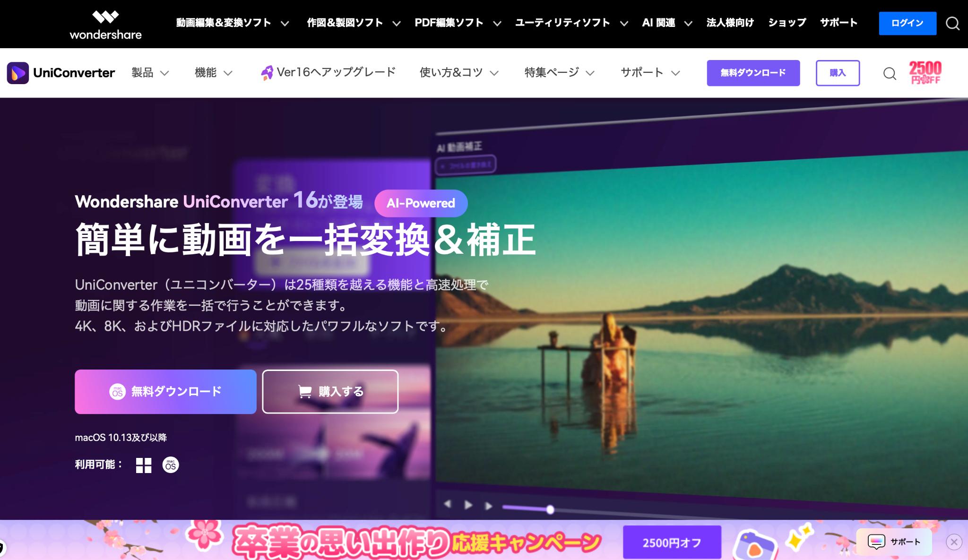The height and width of the screenshot is (560, 968).
Task: Close the campaign banner with X
Action: pyautogui.click(x=954, y=542)
